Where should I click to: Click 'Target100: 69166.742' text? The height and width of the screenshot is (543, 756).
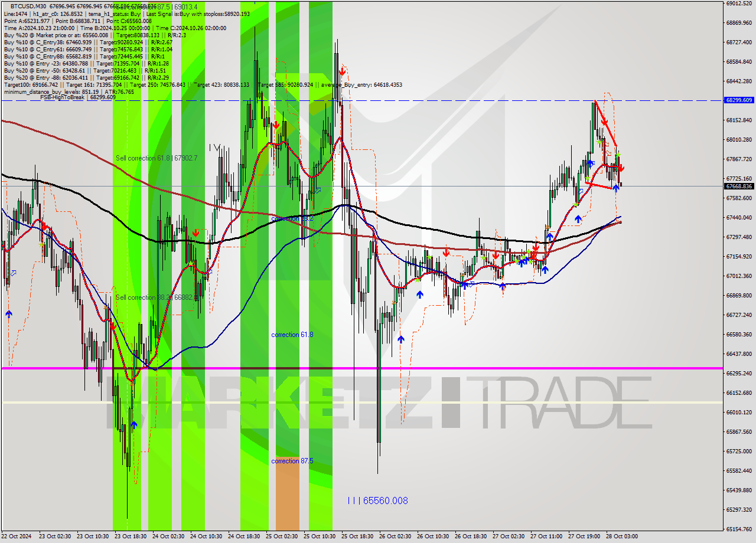coord(31,84)
